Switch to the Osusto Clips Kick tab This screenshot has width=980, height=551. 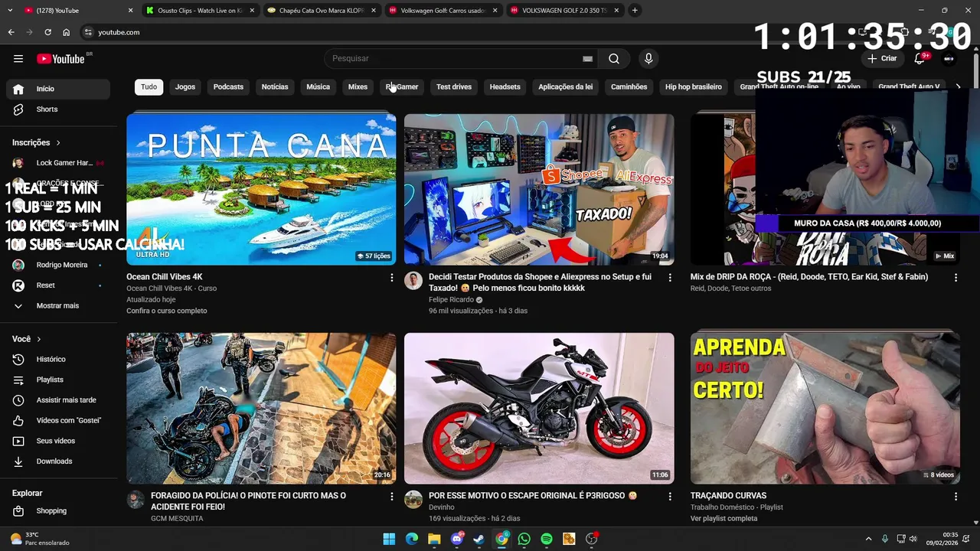(201, 10)
